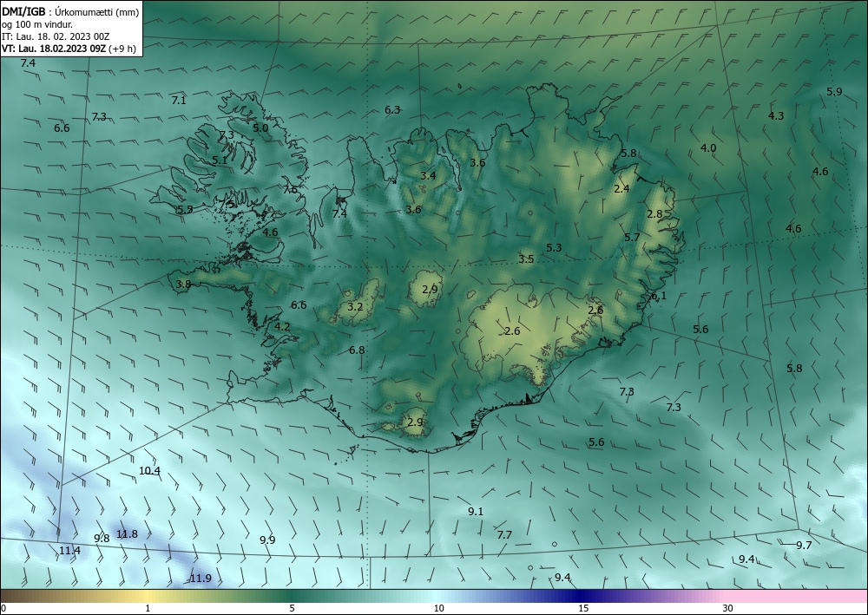Click the 6.8 value on the map
This screenshot has width=868, height=615.
coord(357,350)
